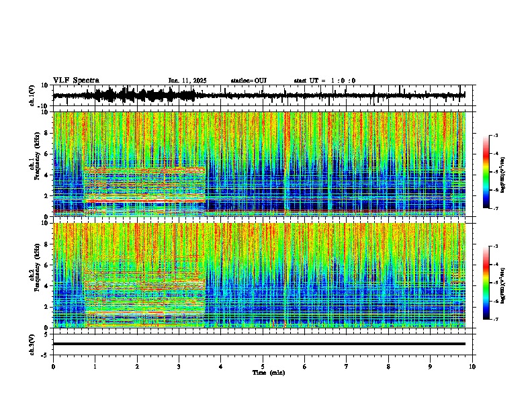This screenshot has width=532, height=411.
Task: Click the ch.2 spectrogram color bar
Action: coord(486,283)
